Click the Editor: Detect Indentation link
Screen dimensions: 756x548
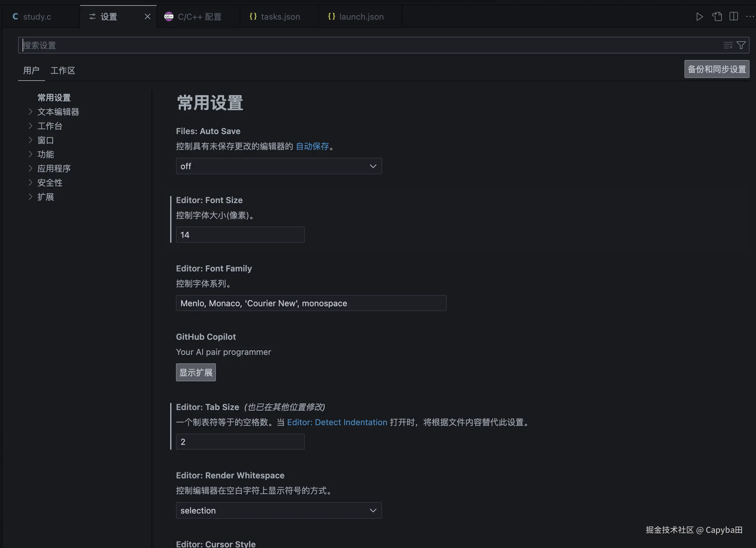coord(337,422)
